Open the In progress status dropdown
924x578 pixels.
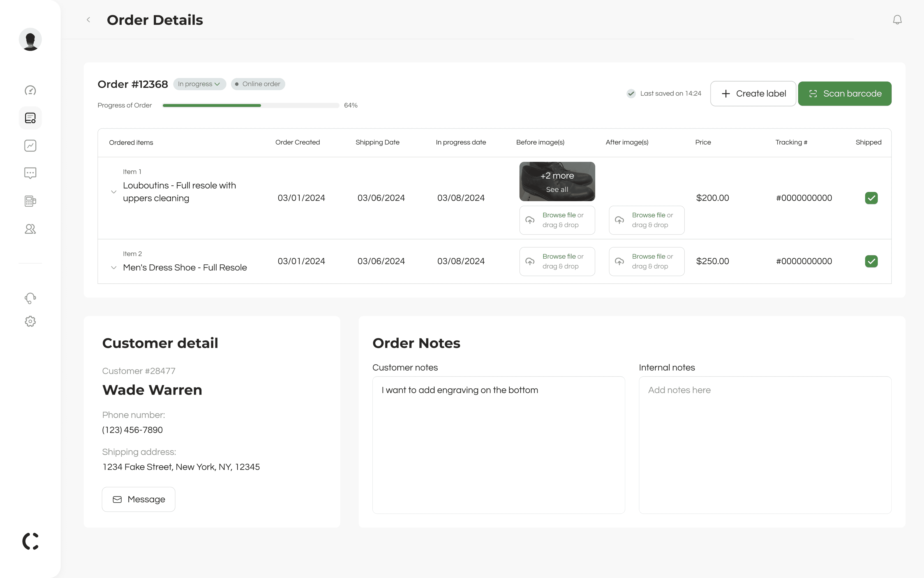pos(199,84)
